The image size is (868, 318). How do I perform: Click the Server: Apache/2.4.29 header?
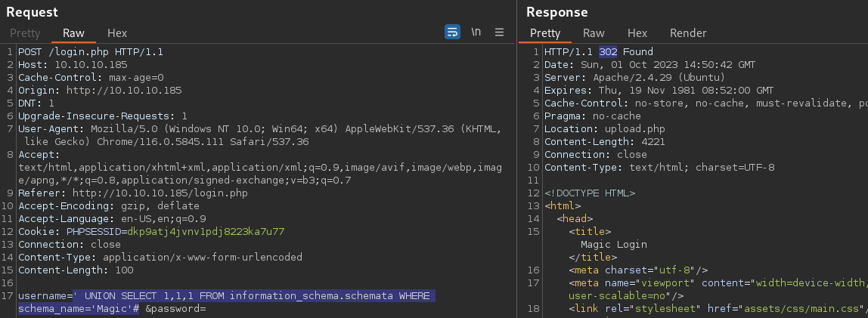click(635, 78)
